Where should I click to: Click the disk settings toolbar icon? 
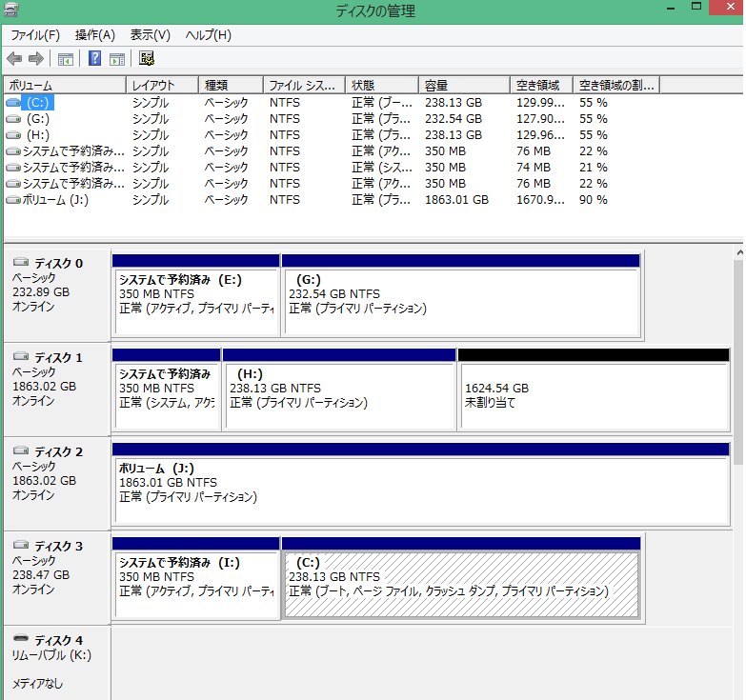point(147,59)
